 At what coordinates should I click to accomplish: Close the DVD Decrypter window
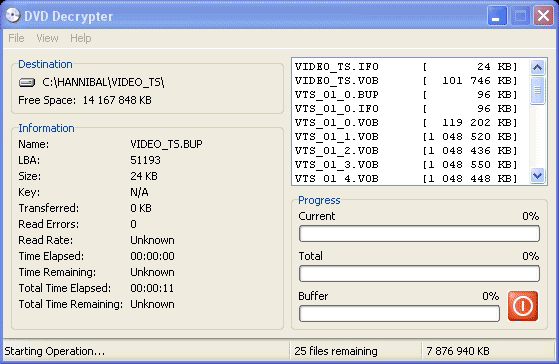tap(543, 16)
